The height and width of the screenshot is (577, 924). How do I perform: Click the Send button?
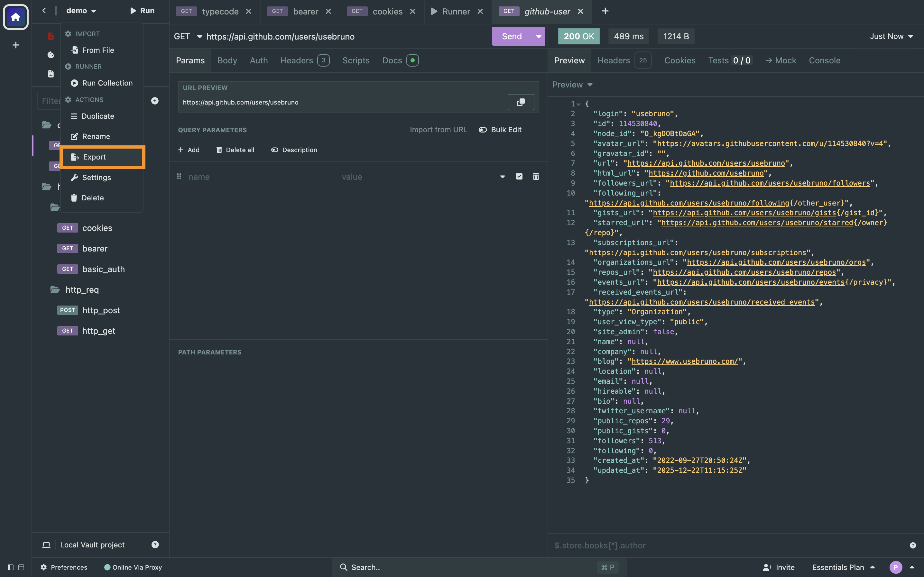[512, 37]
